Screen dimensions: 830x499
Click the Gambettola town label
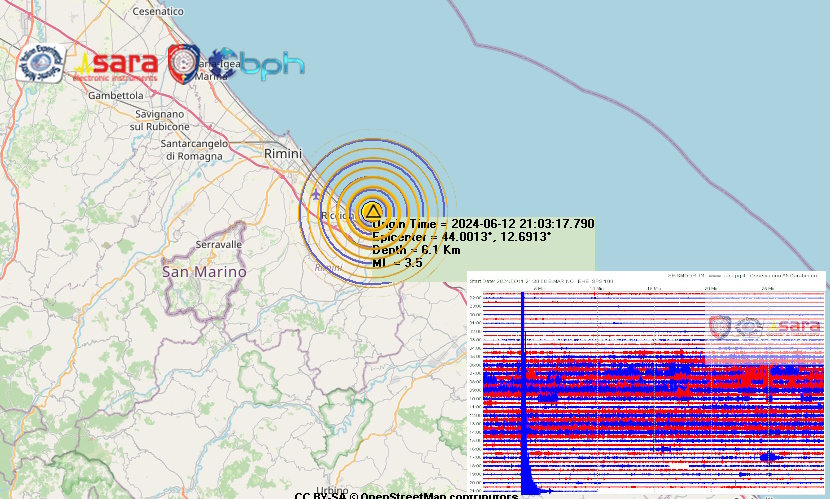tap(116, 96)
